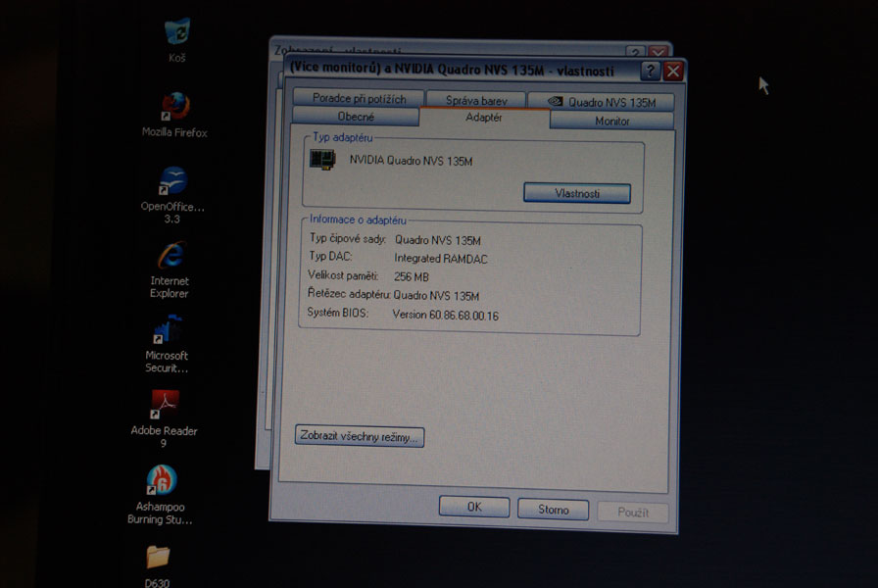Click Zobrazit všechny režimy button
Screen dimensions: 878x588
(359, 436)
